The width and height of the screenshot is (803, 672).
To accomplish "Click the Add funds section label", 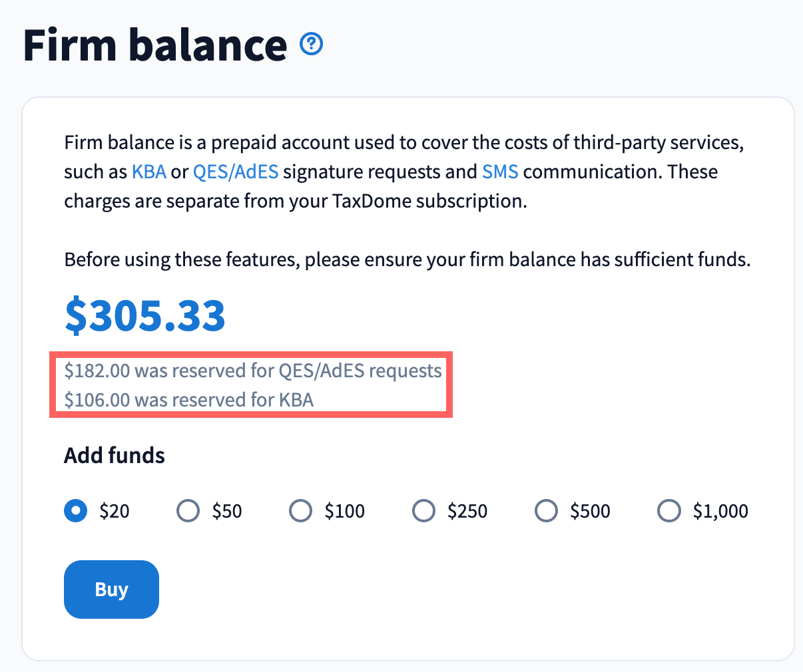I will tap(115, 456).
